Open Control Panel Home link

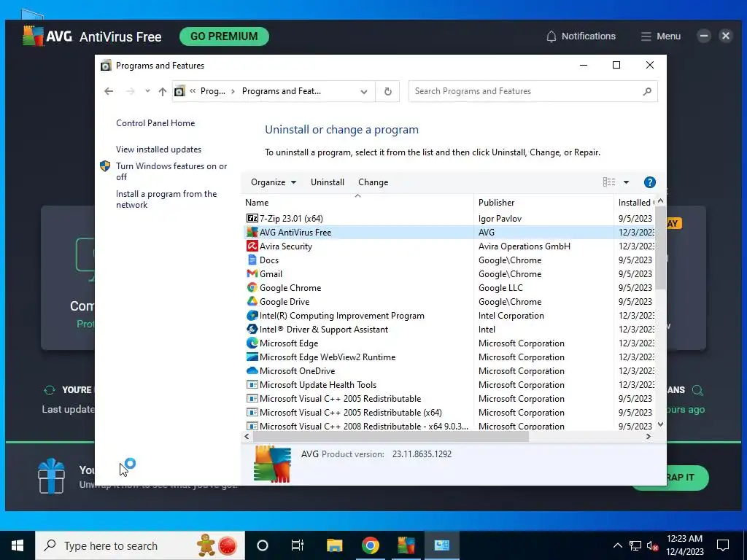point(155,122)
